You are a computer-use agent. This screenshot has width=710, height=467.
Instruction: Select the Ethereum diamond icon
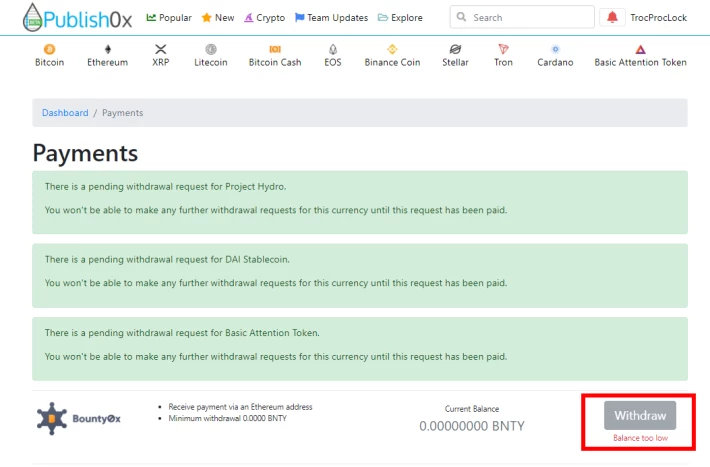click(x=108, y=49)
